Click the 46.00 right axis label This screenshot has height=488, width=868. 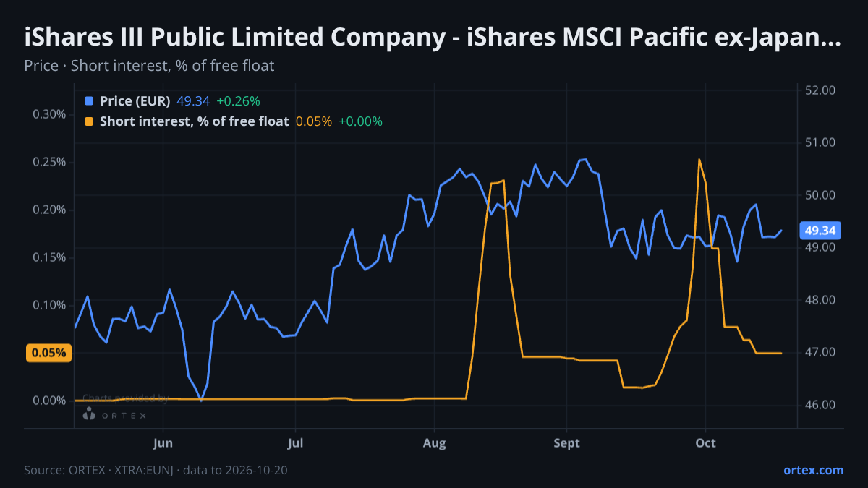820,405
